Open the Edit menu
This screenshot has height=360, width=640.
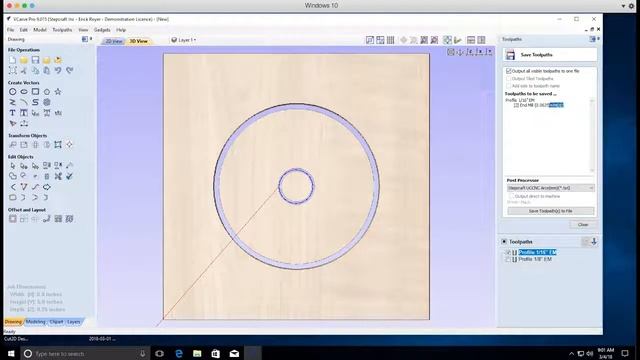[24, 30]
